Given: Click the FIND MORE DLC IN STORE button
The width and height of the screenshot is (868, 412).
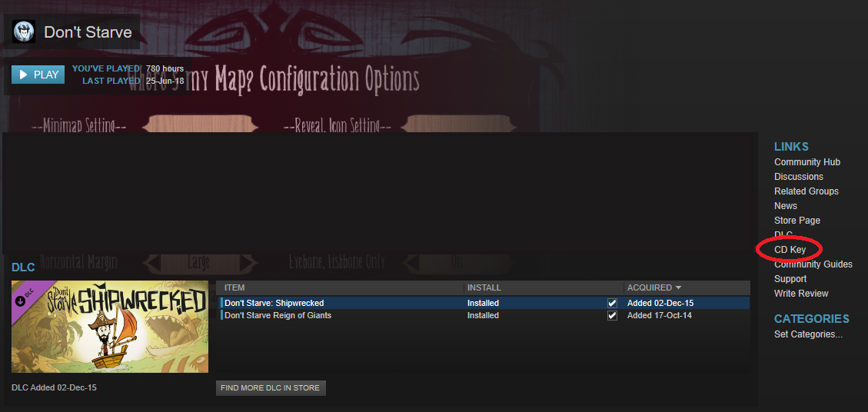Looking at the screenshot, I should [x=271, y=388].
